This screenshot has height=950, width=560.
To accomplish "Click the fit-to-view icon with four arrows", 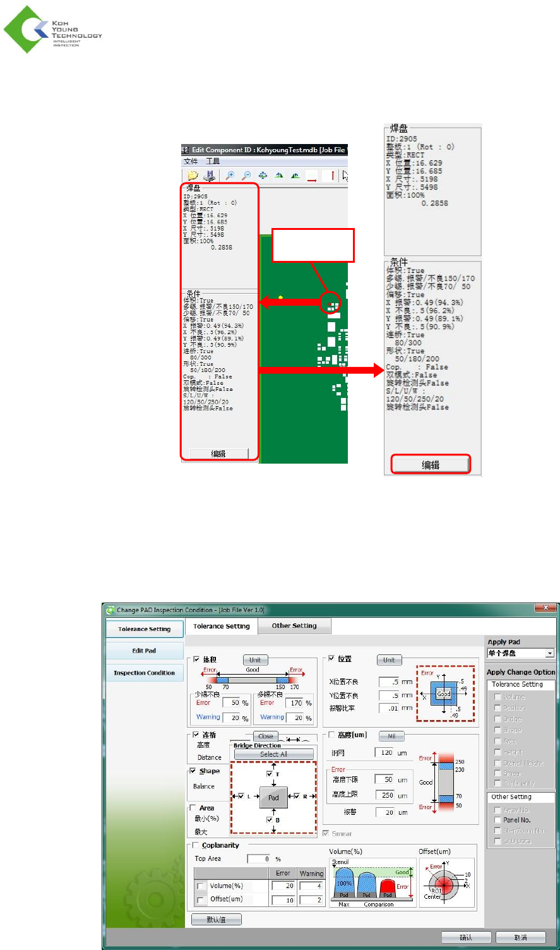I will 263,176.
